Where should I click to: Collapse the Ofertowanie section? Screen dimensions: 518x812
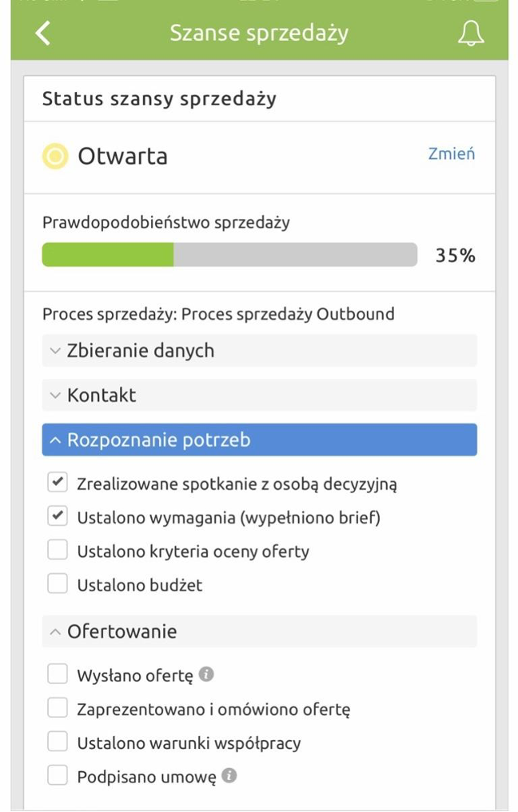pyautogui.click(x=259, y=631)
